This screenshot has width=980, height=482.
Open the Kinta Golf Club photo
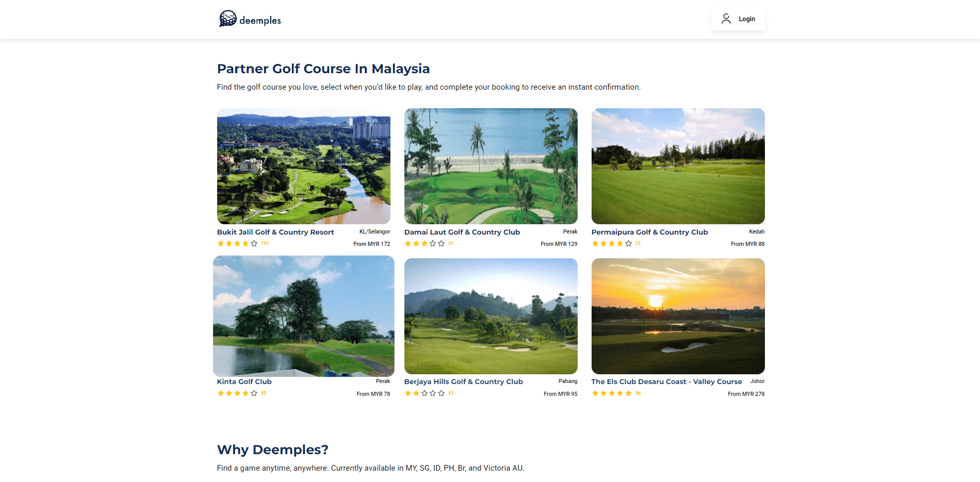[304, 316]
